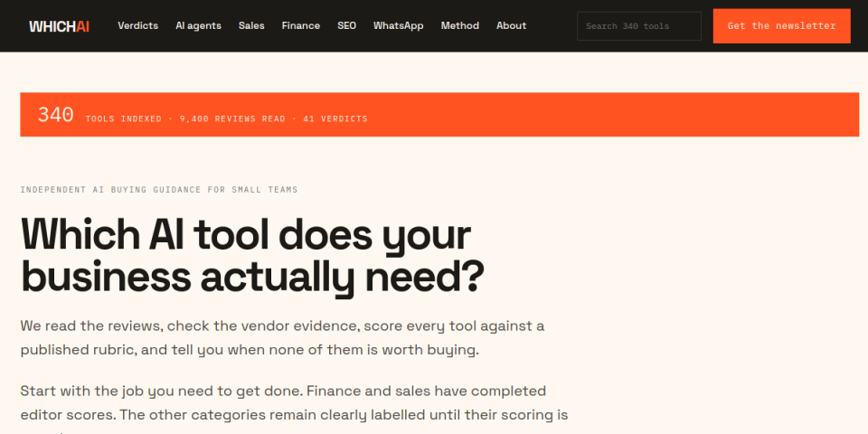Click the WHICHAI logo
Image resolution: width=868 pixels, height=434 pixels.
tap(60, 26)
